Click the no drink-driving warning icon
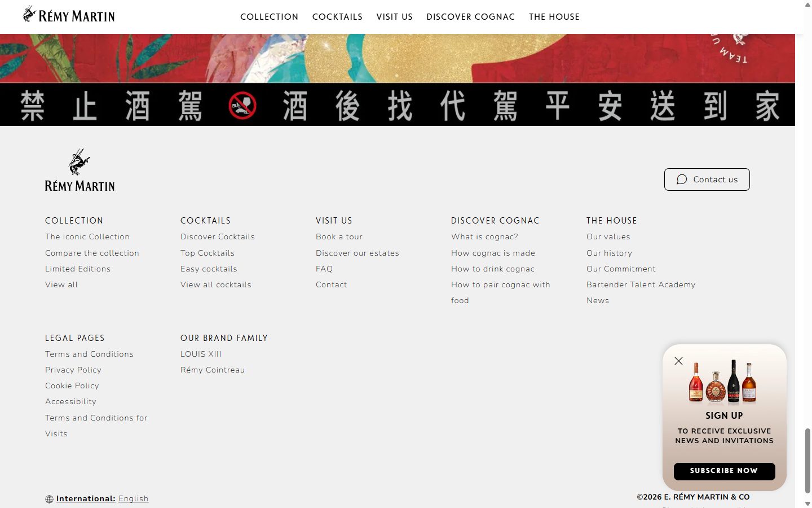Screen dimensions: 812x508 click(x=242, y=105)
